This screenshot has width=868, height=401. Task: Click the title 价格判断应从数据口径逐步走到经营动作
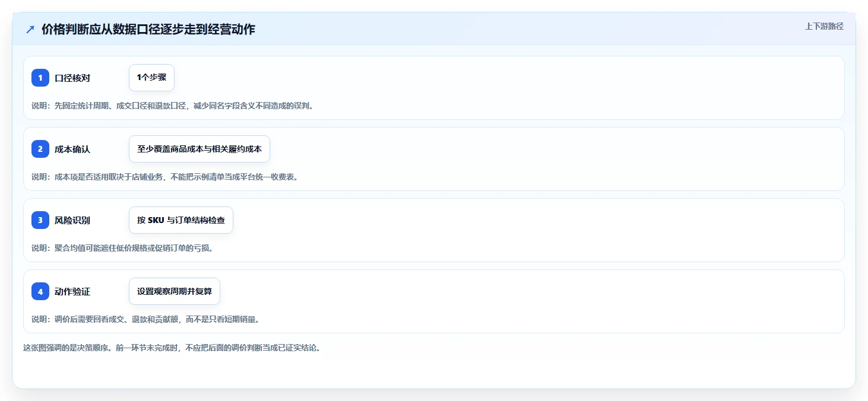[148, 29]
